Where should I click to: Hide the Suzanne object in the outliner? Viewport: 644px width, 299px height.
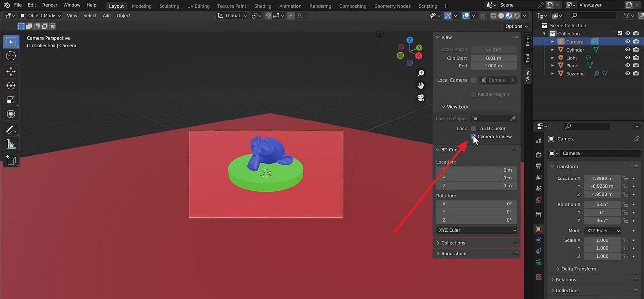[x=628, y=73]
